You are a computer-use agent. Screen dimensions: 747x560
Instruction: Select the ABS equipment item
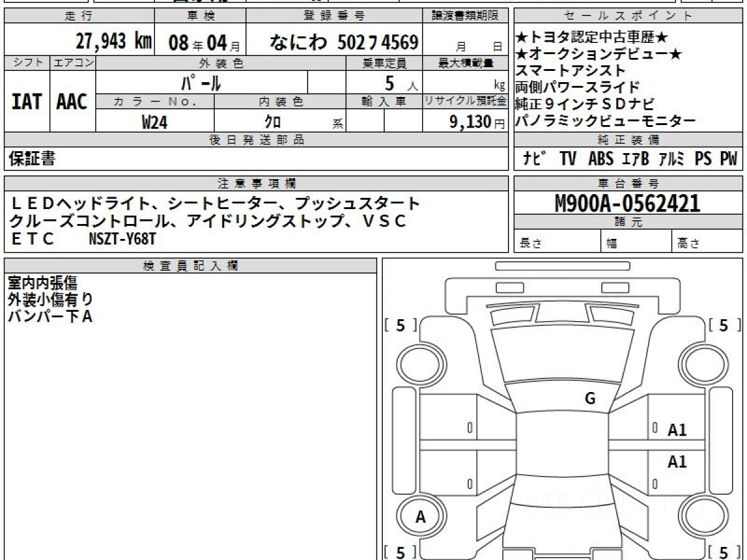pyautogui.click(x=601, y=159)
